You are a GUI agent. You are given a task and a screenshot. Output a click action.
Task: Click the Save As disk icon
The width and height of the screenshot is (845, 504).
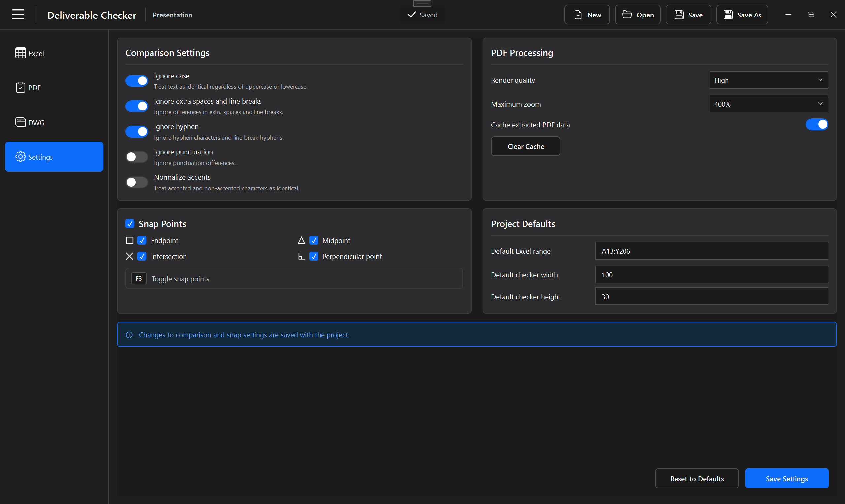click(x=728, y=15)
